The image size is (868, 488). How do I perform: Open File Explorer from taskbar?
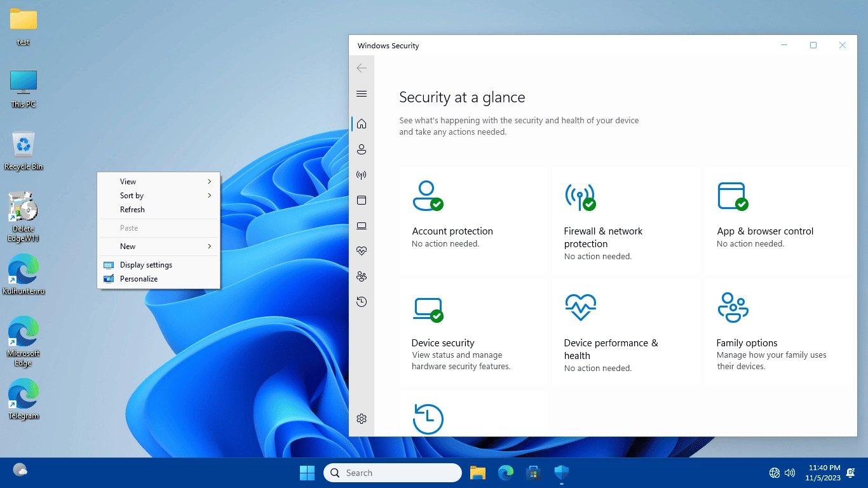click(x=478, y=473)
